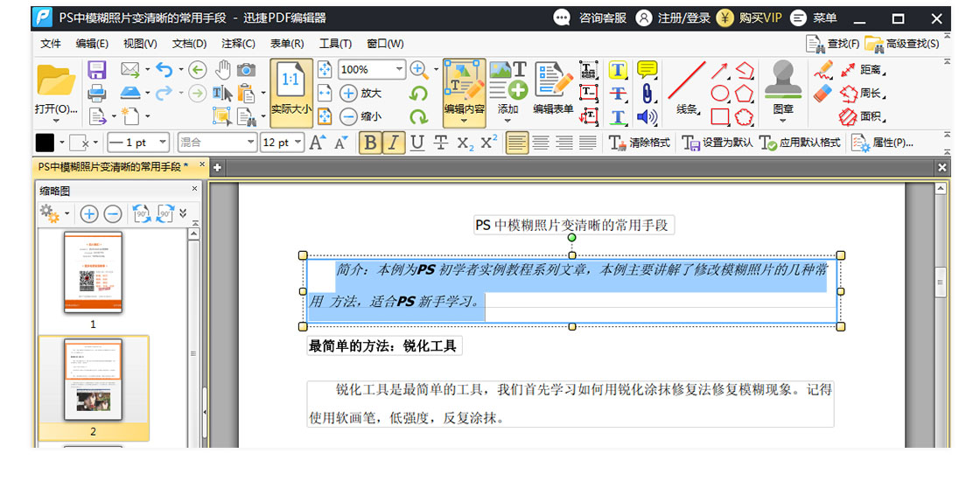The width and height of the screenshot is (980, 481).
Task: Click the paste clipboard icon
Action: (x=246, y=93)
